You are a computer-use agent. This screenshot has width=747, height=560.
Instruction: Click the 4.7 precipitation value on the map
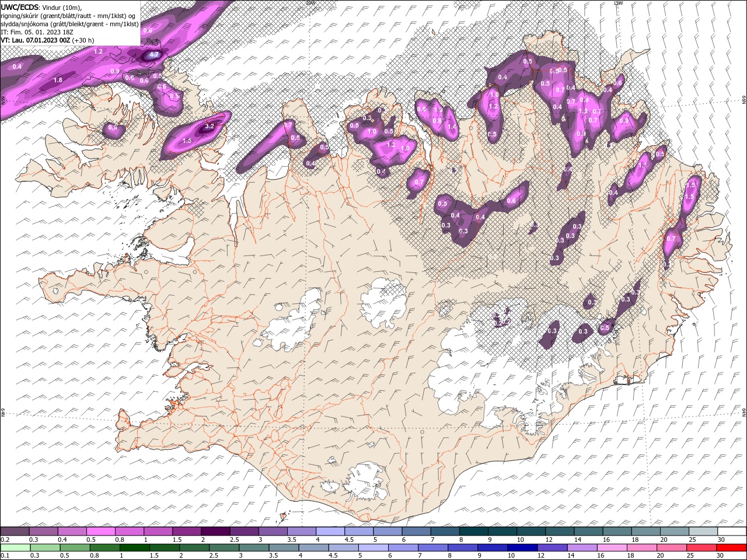(154, 55)
